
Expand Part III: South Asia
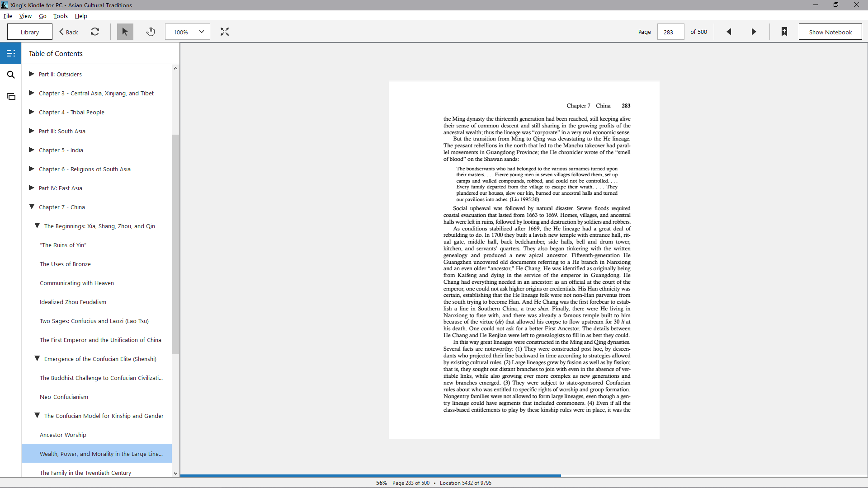click(32, 131)
